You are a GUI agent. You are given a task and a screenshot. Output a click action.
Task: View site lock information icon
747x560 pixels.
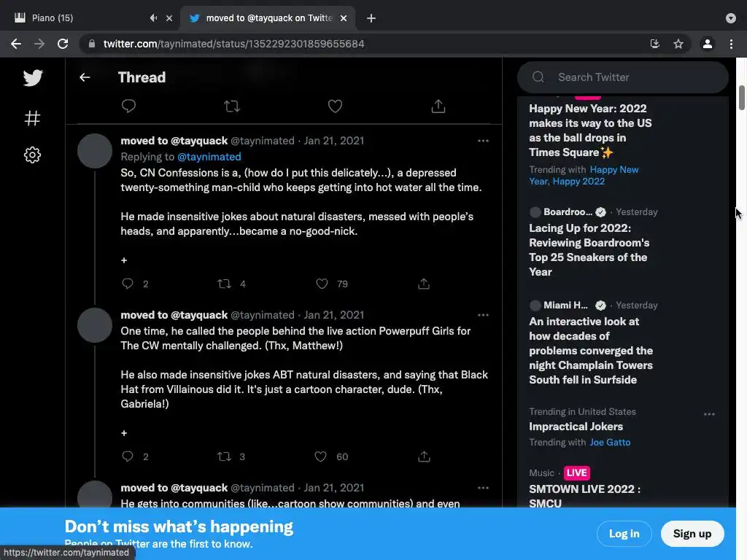pos(91,44)
